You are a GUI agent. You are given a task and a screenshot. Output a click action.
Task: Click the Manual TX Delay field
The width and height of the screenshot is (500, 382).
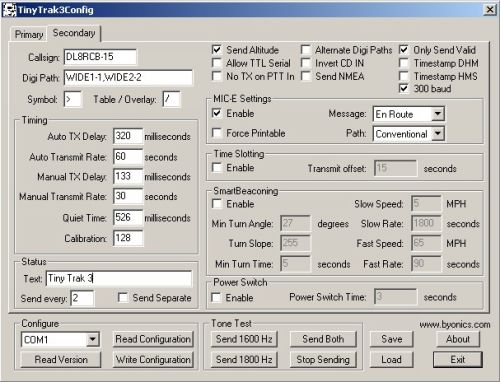(128, 176)
